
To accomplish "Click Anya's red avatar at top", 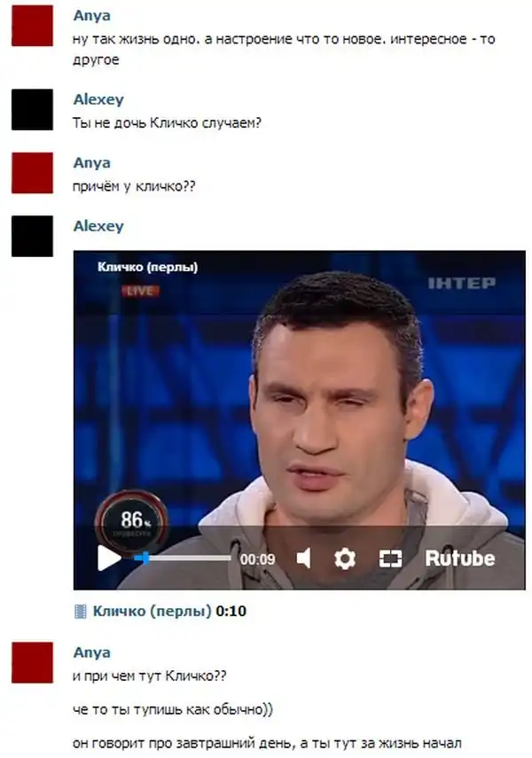I will point(33,26).
